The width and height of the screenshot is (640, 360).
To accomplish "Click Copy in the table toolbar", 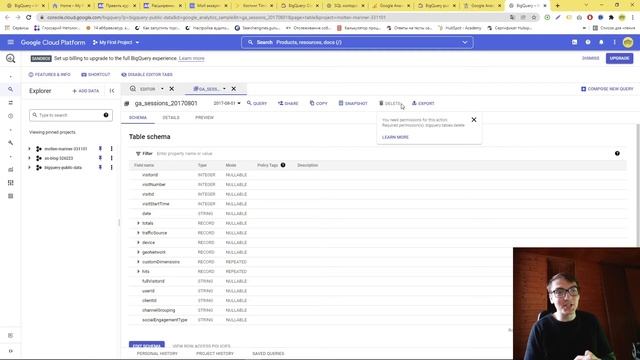I will [x=319, y=103].
